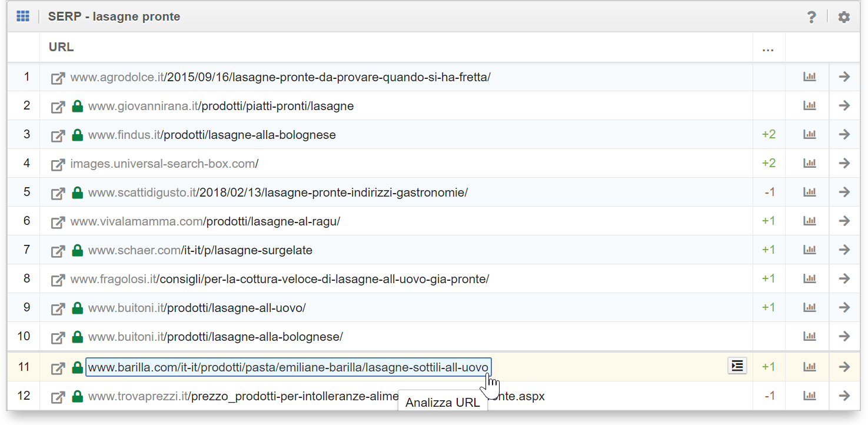
Task: Open the external link icon for agrodolce.it
Action: click(58, 78)
